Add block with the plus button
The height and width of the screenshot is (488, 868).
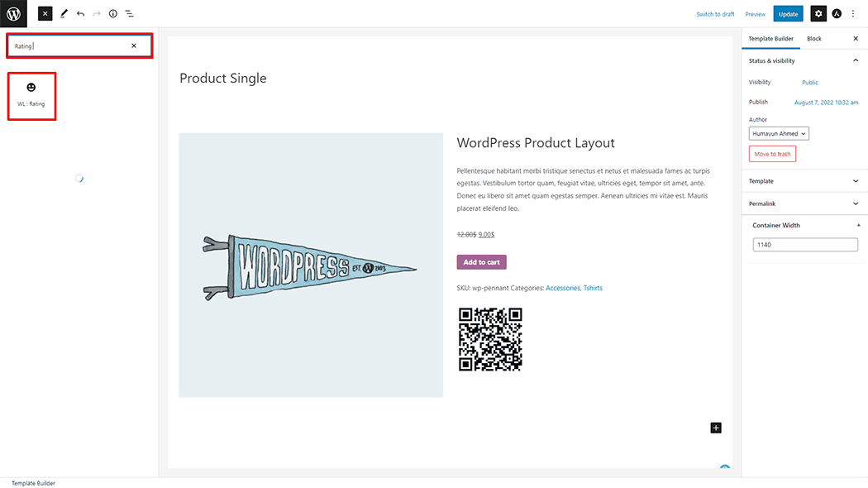716,428
